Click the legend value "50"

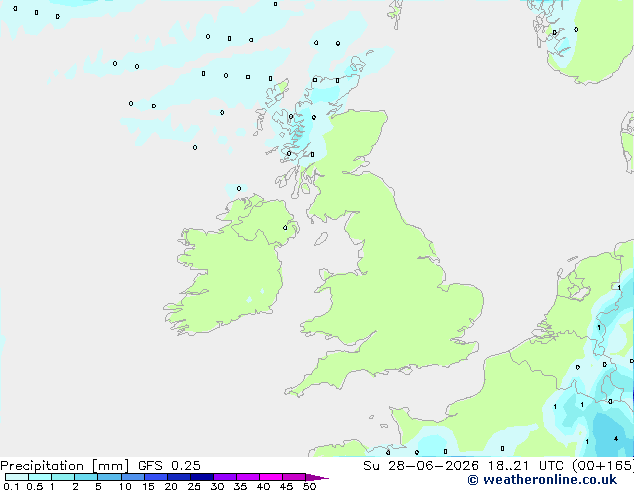[309, 486]
